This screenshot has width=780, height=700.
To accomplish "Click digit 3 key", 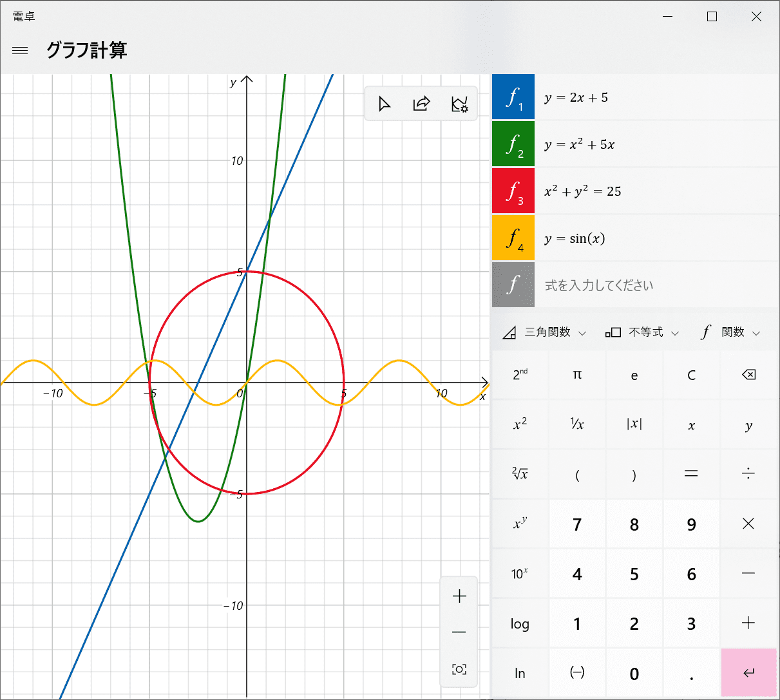I will coord(691,623).
